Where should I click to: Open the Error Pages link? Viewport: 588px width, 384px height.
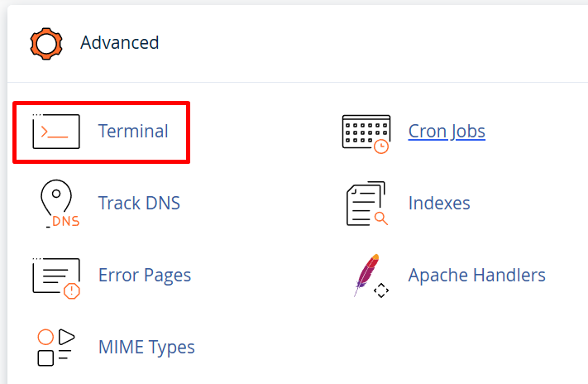[x=145, y=276]
